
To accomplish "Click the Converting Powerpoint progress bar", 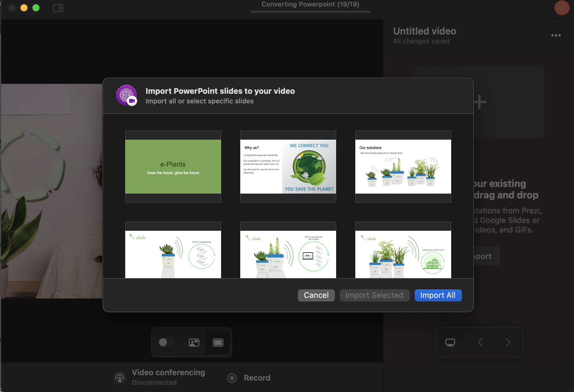I will pyautogui.click(x=310, y=12).
